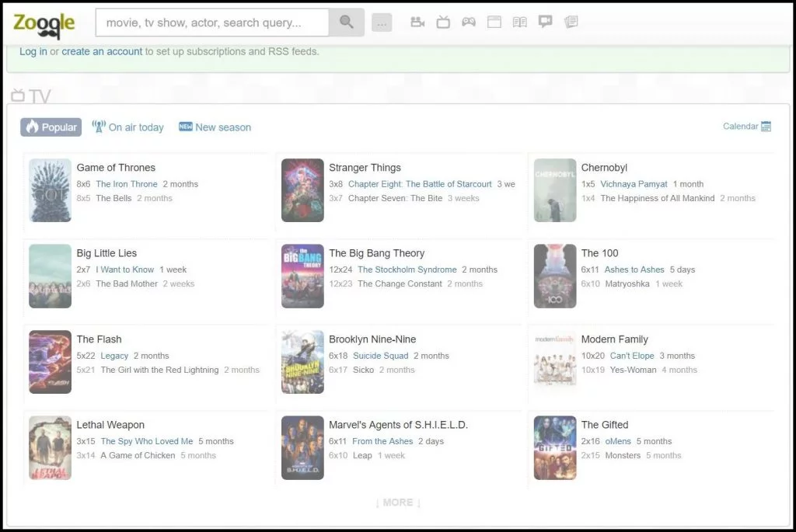
Task: Open the Applications window icon
Action: pos(494,23)
